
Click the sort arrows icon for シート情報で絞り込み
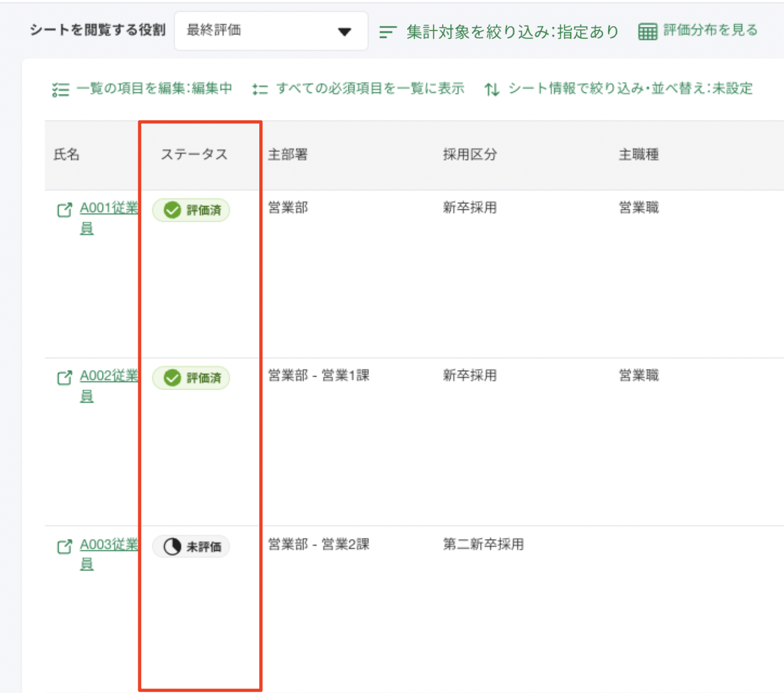click(x=492, y=89)
